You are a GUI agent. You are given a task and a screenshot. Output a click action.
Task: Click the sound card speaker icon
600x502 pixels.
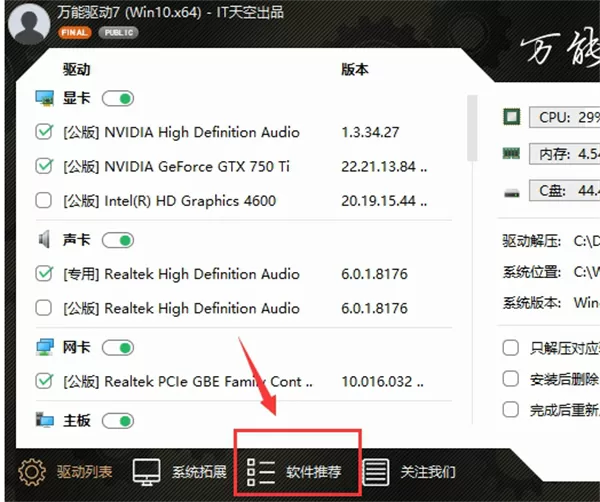[x=44, y=240]
